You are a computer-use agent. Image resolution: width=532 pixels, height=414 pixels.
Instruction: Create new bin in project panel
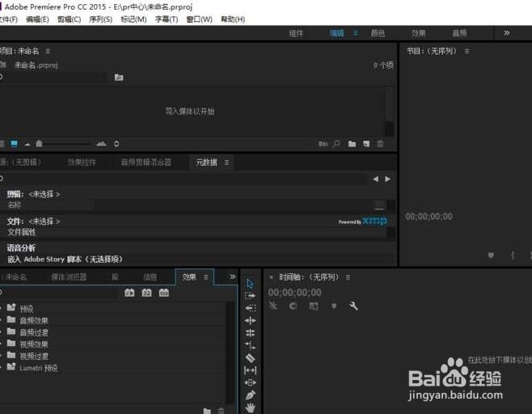click(x=353, y=144)
